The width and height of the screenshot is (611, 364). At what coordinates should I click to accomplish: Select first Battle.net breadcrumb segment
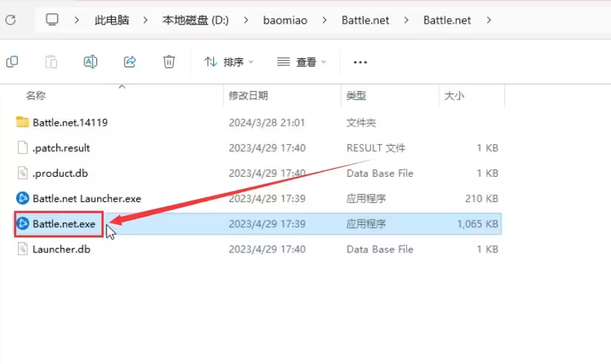(365, 20)
